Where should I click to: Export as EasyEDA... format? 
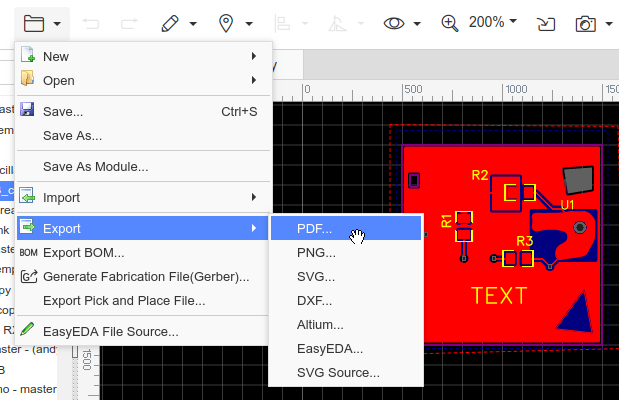click(346, 349)
